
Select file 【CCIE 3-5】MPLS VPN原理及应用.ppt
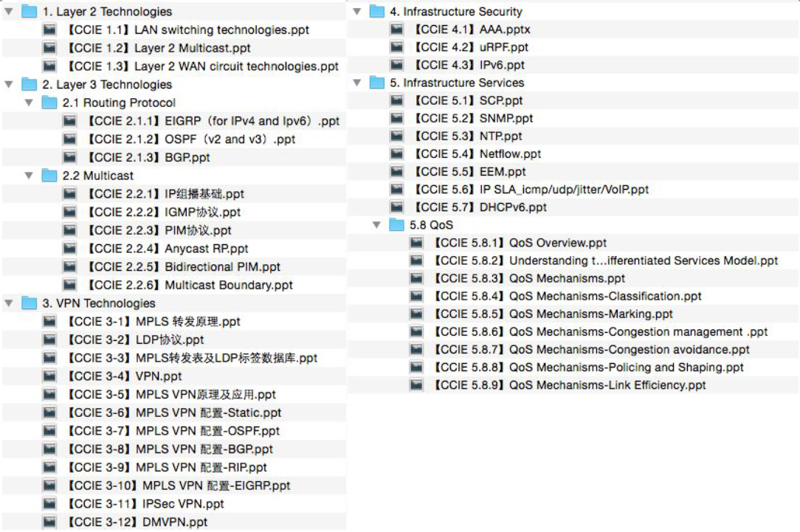(171, 394)
